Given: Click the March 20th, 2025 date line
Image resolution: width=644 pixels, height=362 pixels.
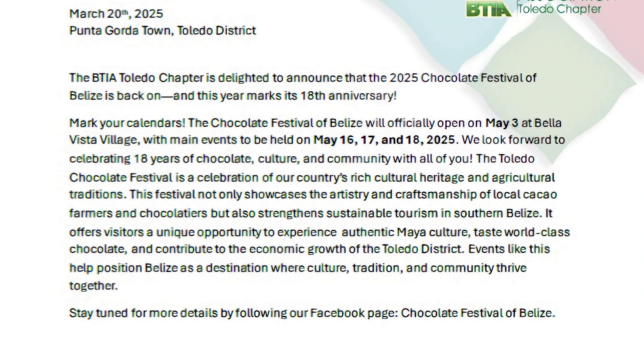Looking at the screenshot, I should (116, 14).
